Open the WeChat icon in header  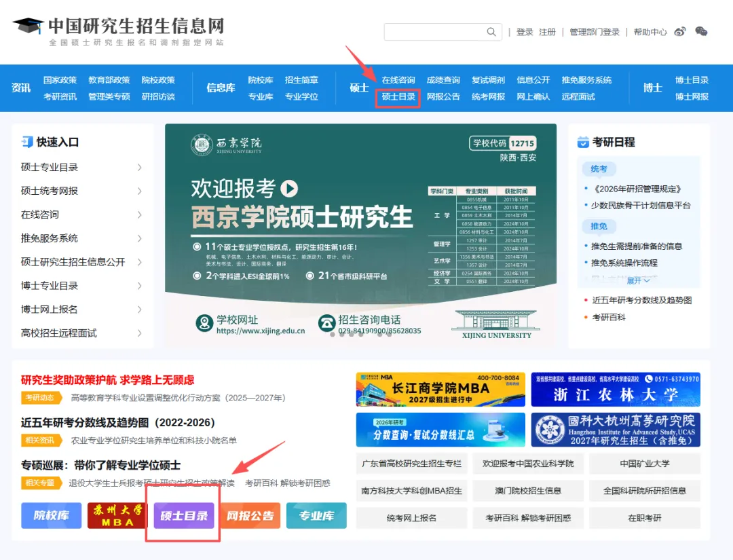701,32
